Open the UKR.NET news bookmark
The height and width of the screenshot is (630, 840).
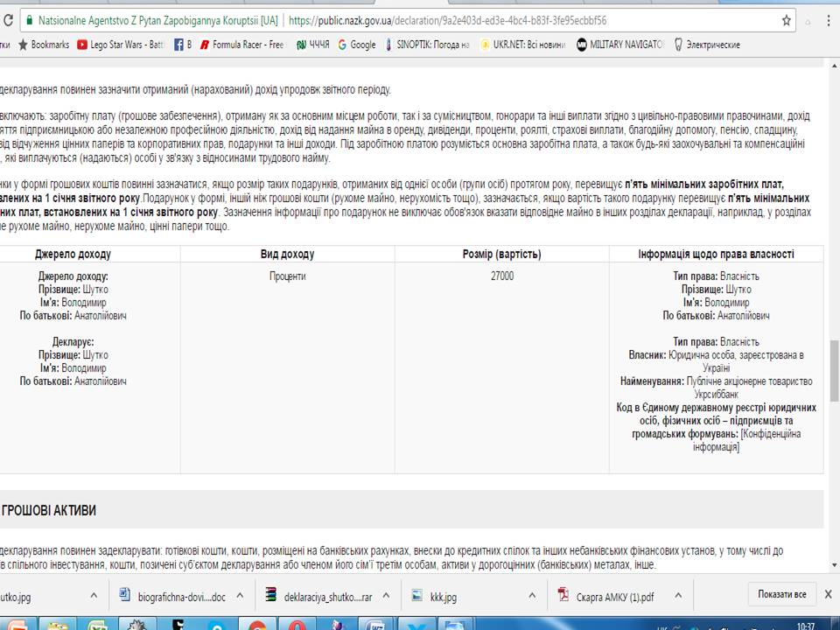tap(523, 45)
